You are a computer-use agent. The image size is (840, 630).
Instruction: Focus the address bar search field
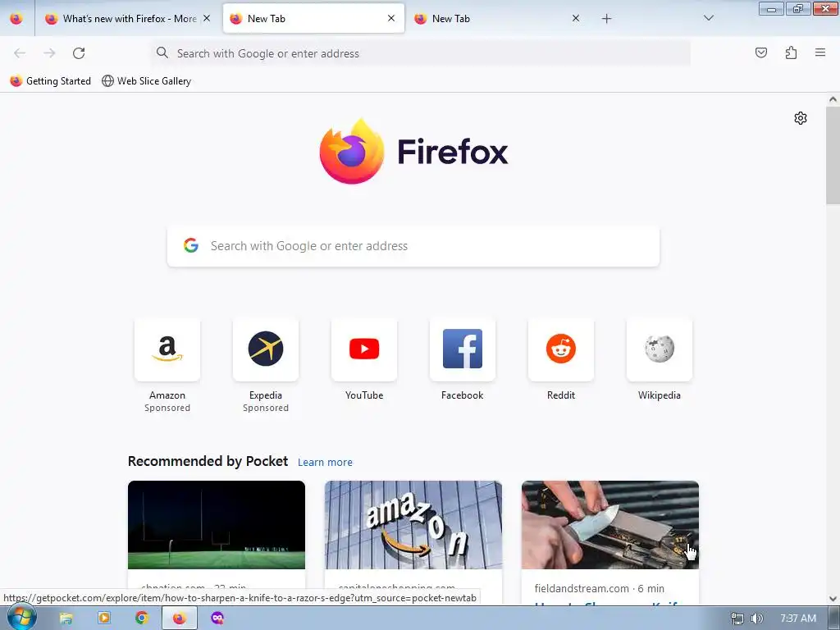click(421, 53)
